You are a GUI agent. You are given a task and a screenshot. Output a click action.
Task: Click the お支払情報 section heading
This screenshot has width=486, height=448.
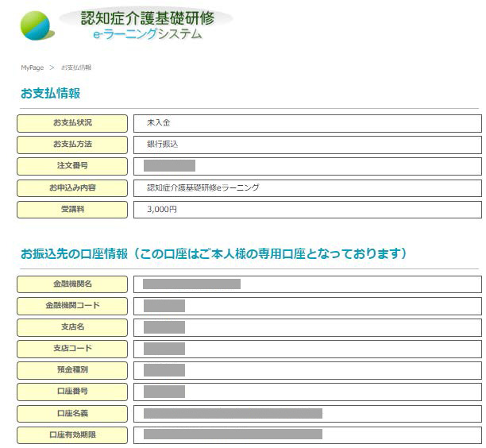(50, 94)
